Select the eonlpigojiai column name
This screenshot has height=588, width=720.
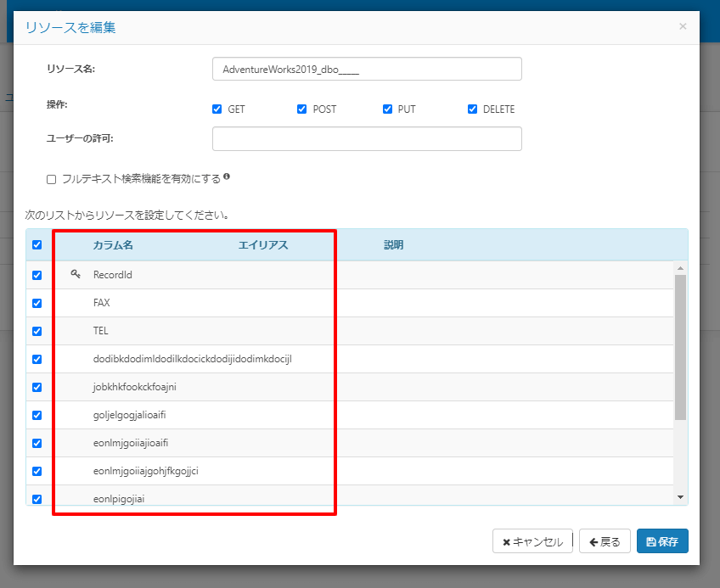tap(119, 499)
